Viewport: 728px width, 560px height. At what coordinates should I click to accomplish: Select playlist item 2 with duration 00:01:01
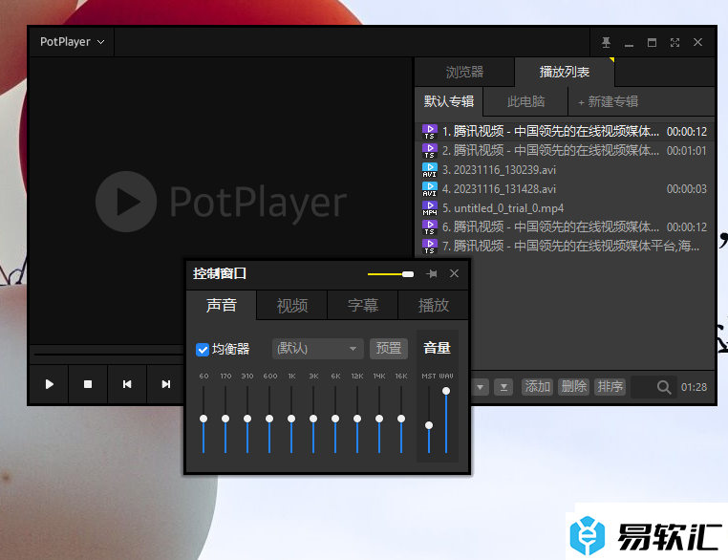pos(564,150)
